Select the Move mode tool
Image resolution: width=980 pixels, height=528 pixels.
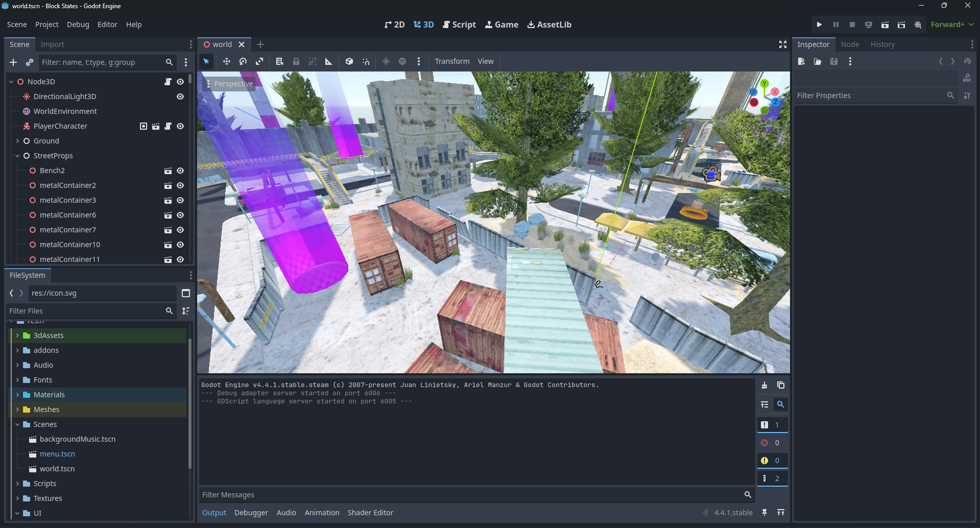(x=226, y=61)
